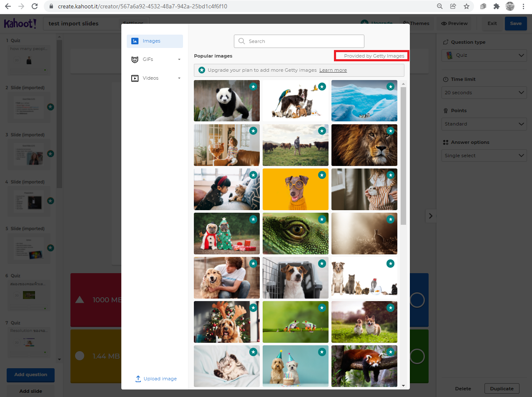Expand the GIFs dropdown arrow
532x397 pixels.
tap(179, 60)
